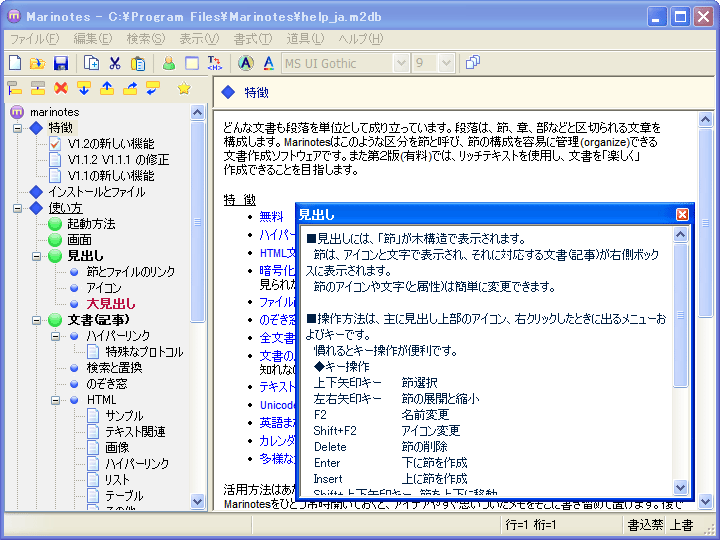Screen dimensions: 720x540
Task: Save the document with the floppy icon
Action: [61, 63]
